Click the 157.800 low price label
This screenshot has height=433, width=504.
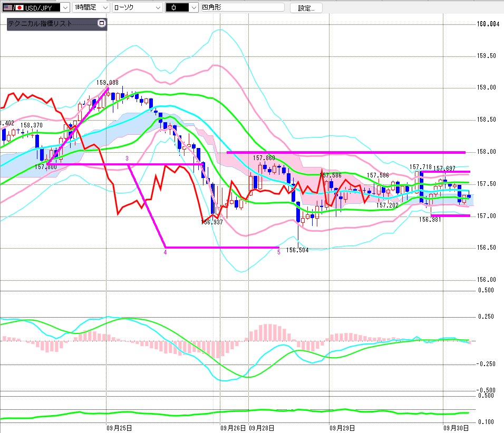coord(46,167)
